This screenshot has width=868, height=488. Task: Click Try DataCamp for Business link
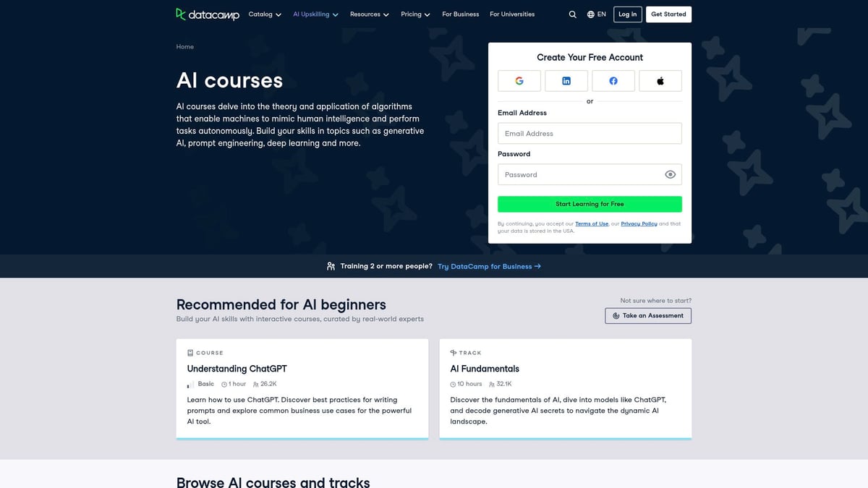[x=490, y=266]
